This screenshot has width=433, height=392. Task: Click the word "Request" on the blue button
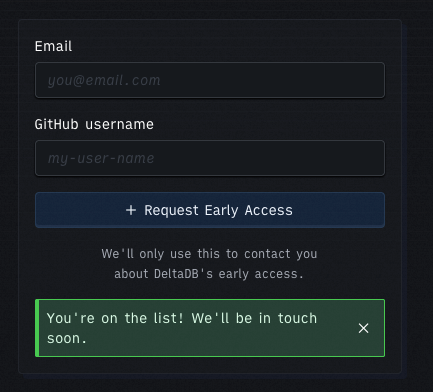click(172, 210)
